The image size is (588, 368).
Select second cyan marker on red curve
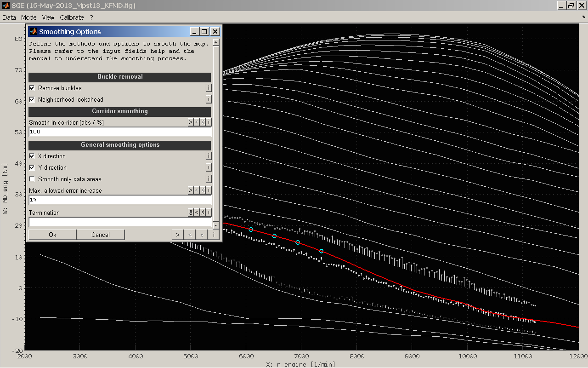tap(274, 236)
